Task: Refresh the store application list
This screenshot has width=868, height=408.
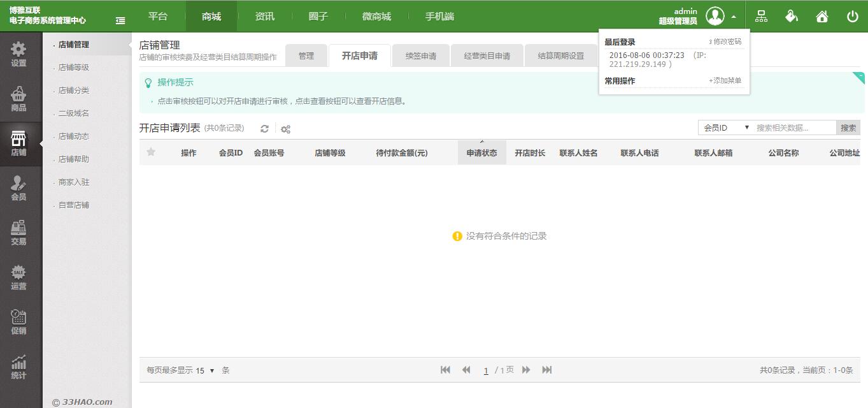Action: coord(264,129)
